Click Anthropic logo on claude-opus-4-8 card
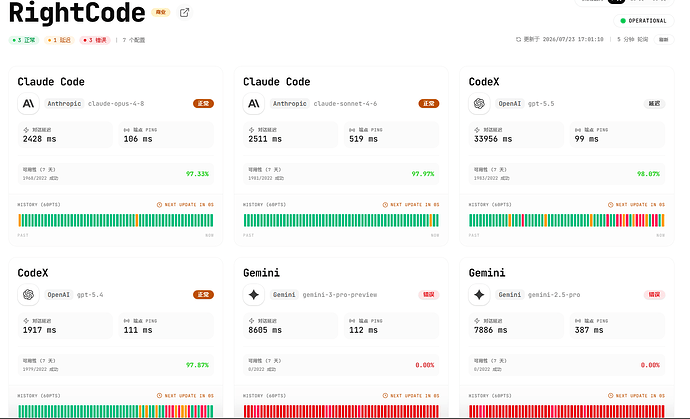Viewport: 690px width, 419px height. [x=29, y=103]
